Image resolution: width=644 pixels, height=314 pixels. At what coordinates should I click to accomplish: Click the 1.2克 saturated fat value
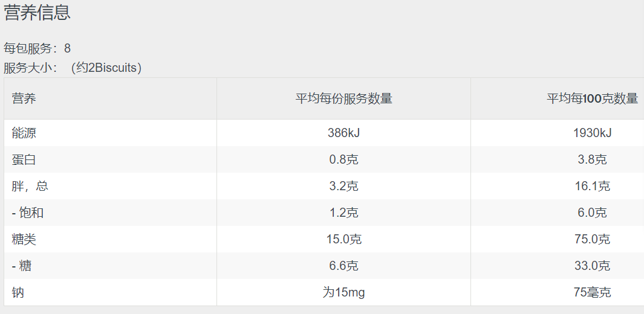coord(343,213)
